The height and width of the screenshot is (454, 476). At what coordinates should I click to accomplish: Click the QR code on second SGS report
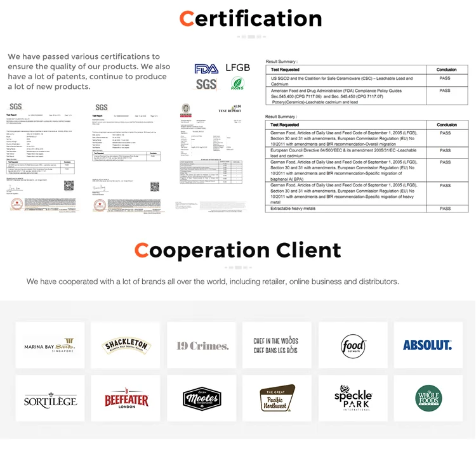coord(155,186)
